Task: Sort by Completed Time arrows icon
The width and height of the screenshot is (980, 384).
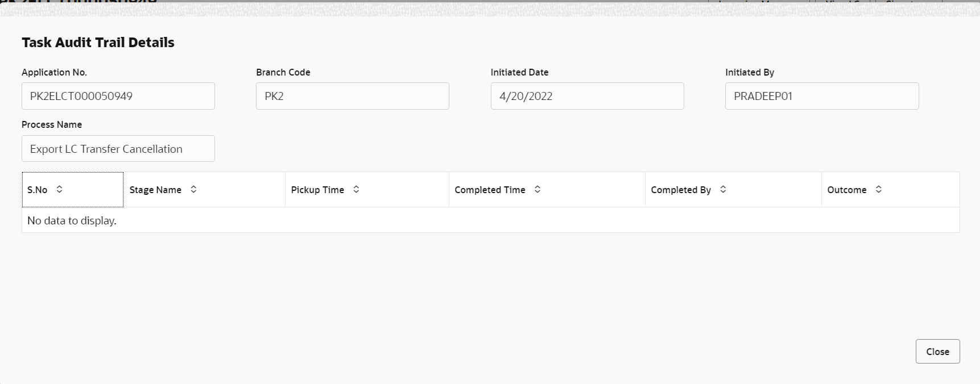Action: [537, 189]
